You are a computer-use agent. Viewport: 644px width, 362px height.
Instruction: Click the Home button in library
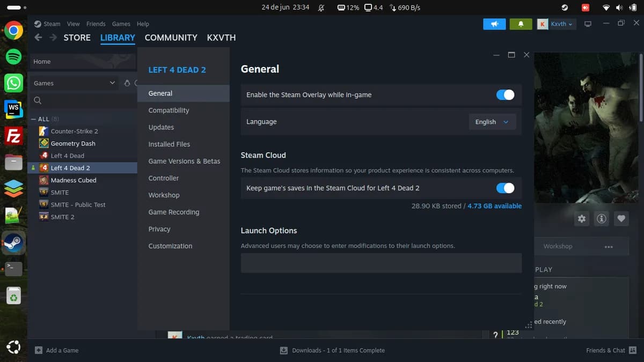tap(83, 62)
